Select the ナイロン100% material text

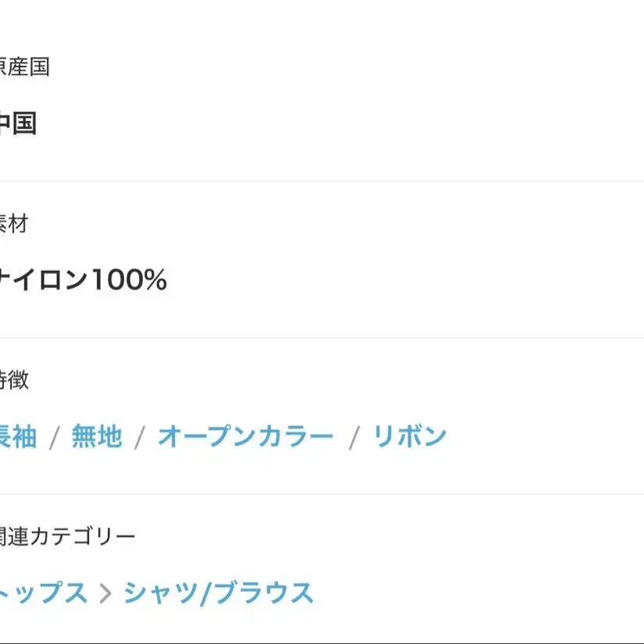84,280
